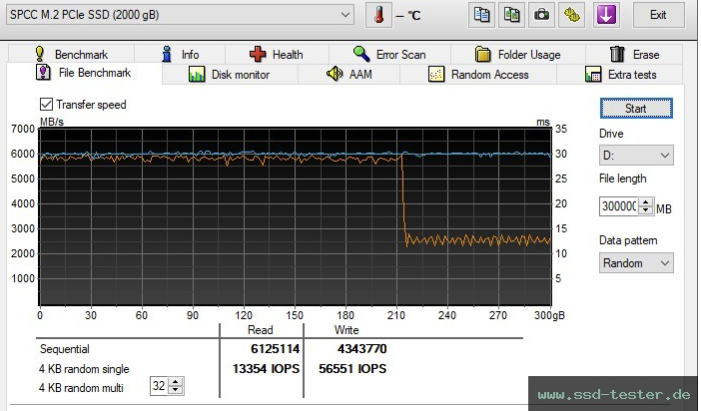The image size is (701, 411).
Task: Click the camera save screenshot icon
Action: 541,15
